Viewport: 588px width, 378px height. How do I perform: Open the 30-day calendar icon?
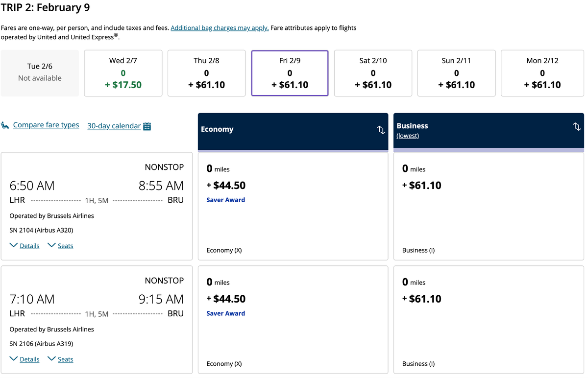147,126
